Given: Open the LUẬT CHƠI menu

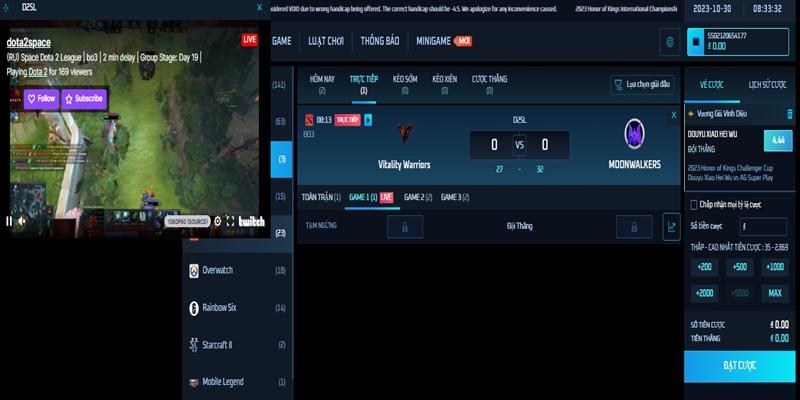Looking at the screenshot, I should 326,41.
